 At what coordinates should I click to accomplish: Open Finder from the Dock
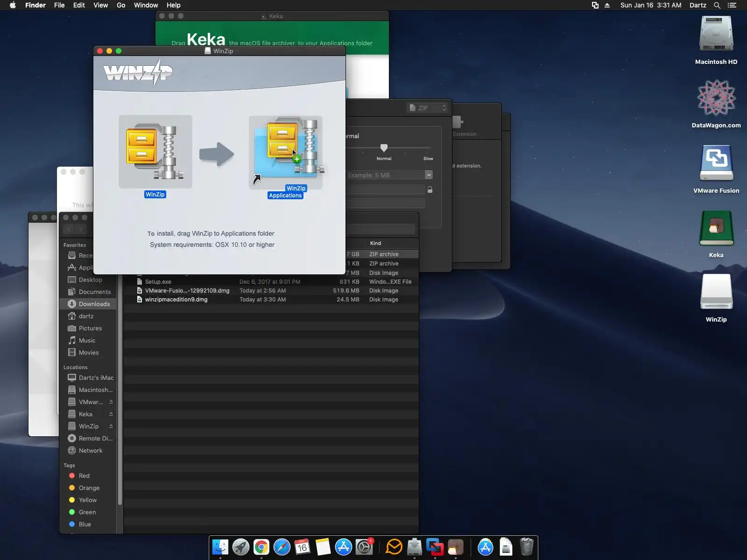tap(220, 547)
